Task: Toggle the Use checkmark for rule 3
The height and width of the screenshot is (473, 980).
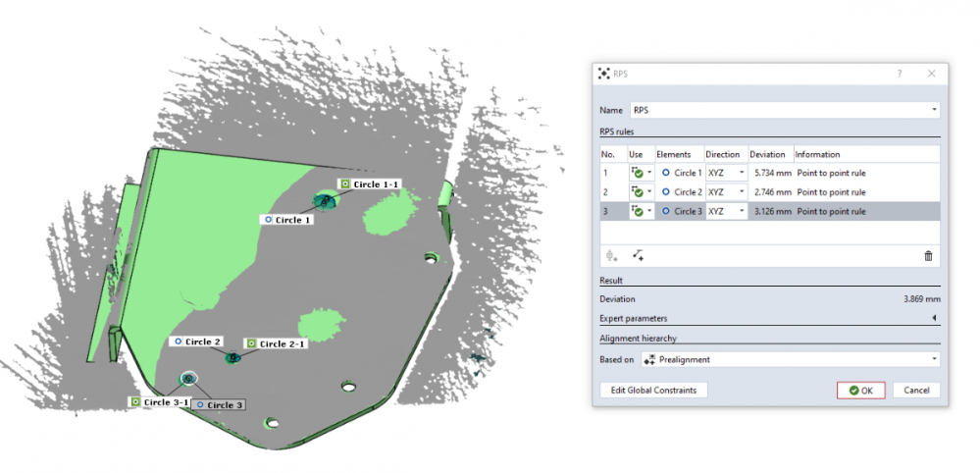Action: click(x=637, y=211)
